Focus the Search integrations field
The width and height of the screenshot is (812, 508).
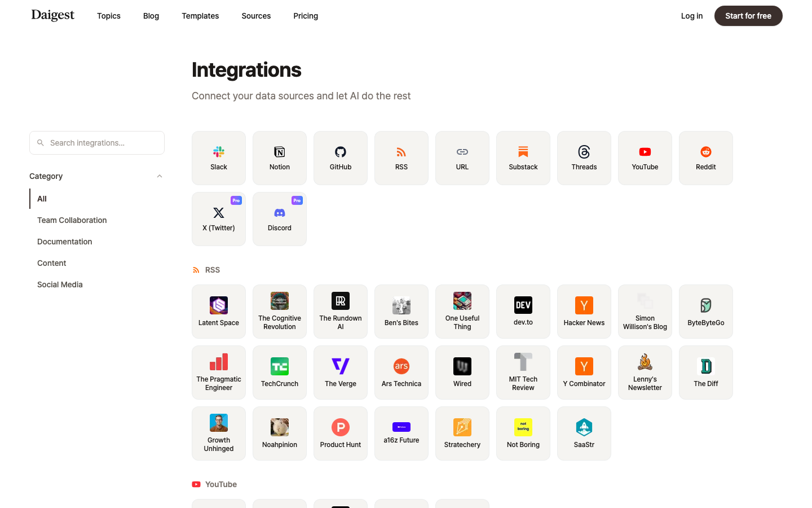pos(97,143)
